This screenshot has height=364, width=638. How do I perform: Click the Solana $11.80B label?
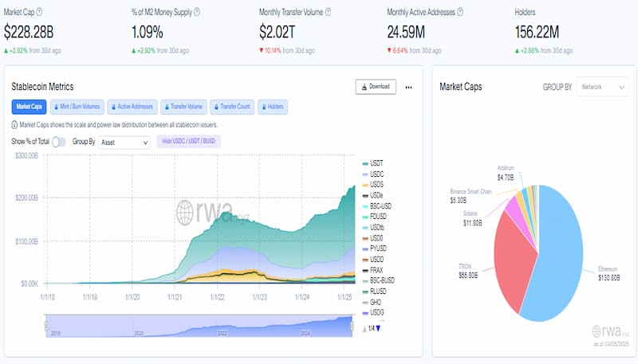click(472, 218)
